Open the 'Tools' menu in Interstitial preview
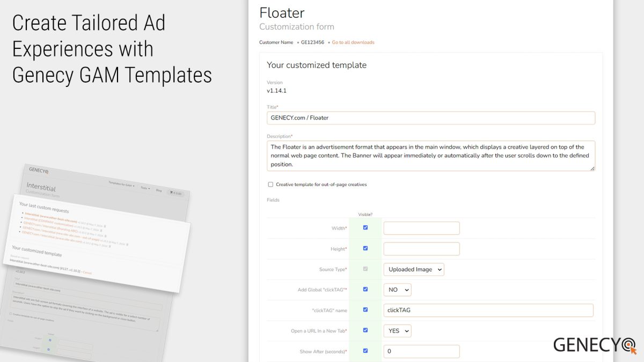This screenshot has width=644, height=362. click(x=145, y=188)
